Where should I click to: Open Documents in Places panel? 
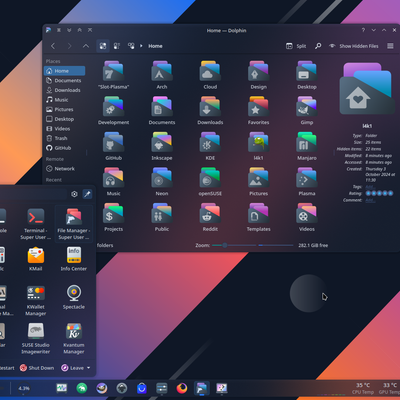coord(64,80)
